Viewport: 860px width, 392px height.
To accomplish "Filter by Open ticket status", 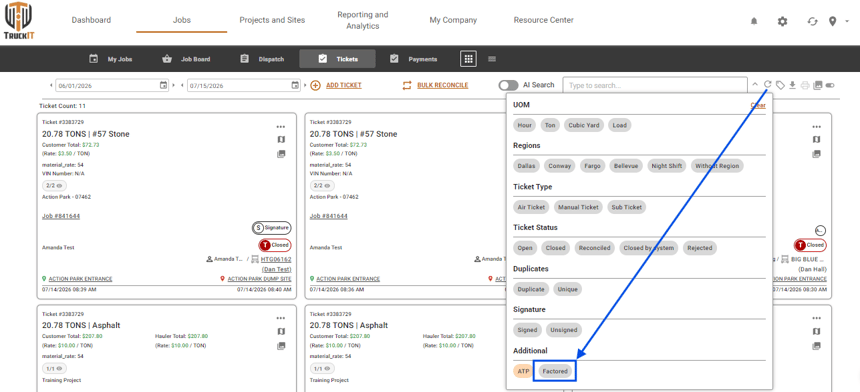I will pyautogui.click(x=525, y=248).
